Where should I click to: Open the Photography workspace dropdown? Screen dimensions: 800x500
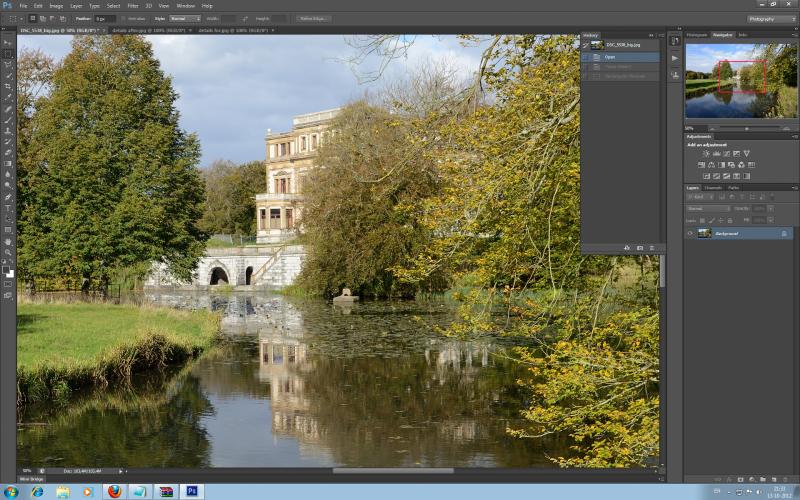pyautogui.click(x=771, y=19)
